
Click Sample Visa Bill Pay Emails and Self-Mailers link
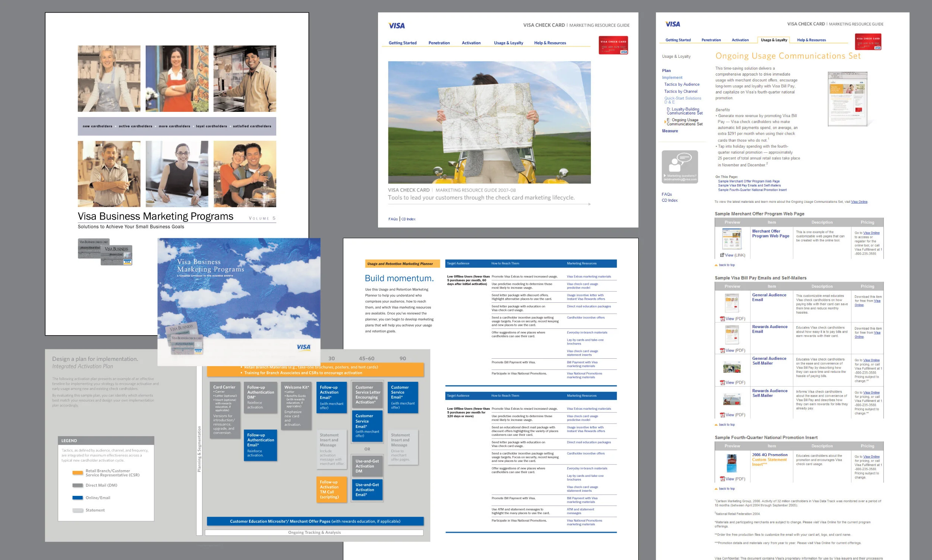click(749, 186)
